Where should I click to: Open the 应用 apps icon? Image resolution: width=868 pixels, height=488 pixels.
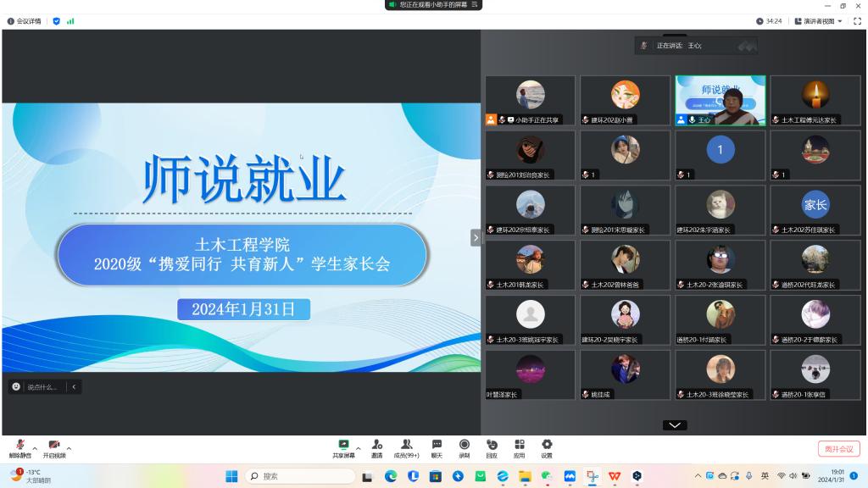click(519, 447)
